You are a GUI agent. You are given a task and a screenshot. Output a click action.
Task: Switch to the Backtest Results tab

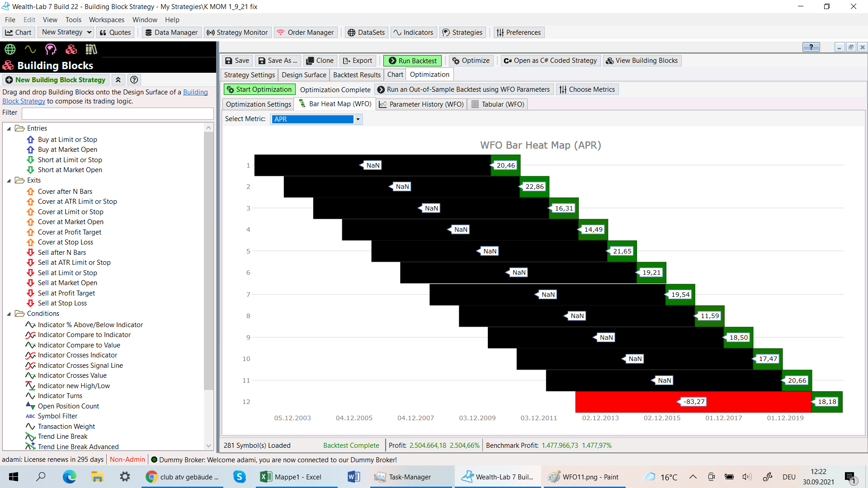point(357,75)
